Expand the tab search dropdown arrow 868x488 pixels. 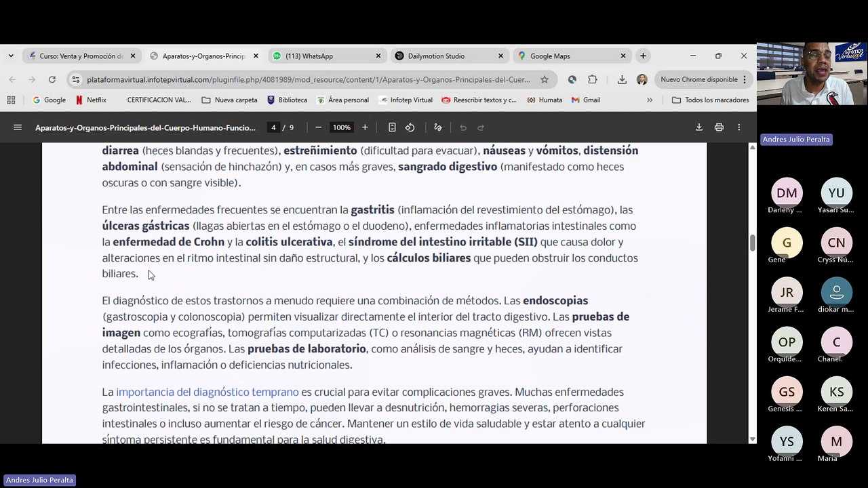coord(11,56)
